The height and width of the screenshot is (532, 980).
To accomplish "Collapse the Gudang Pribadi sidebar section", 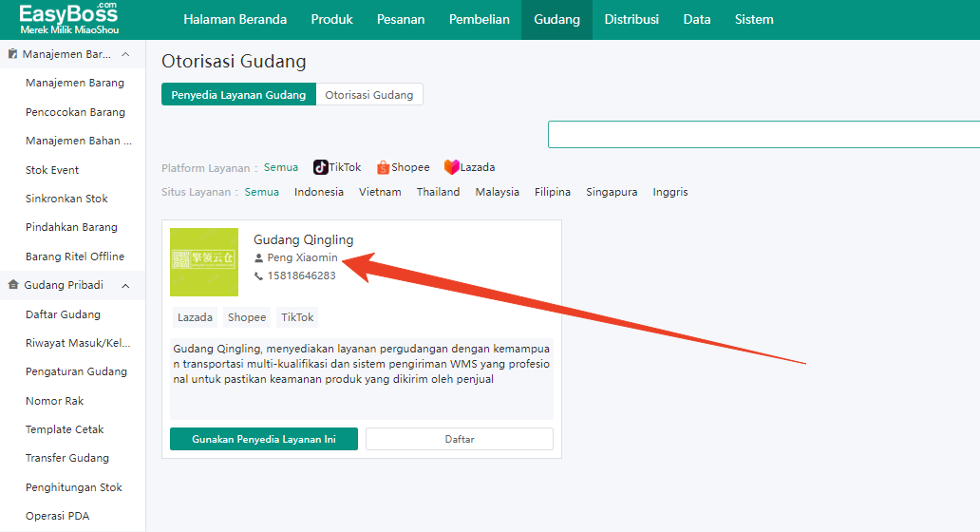I will 125,286.
